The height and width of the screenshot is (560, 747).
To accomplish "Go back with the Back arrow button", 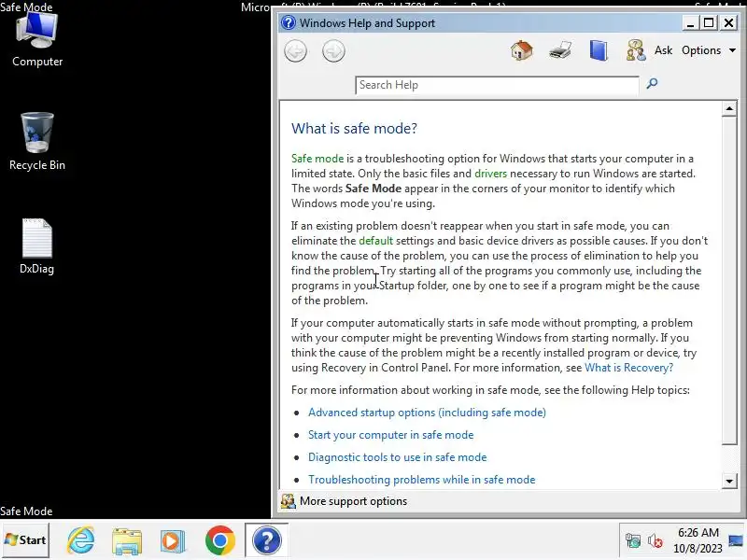I will tap(295, 51).
